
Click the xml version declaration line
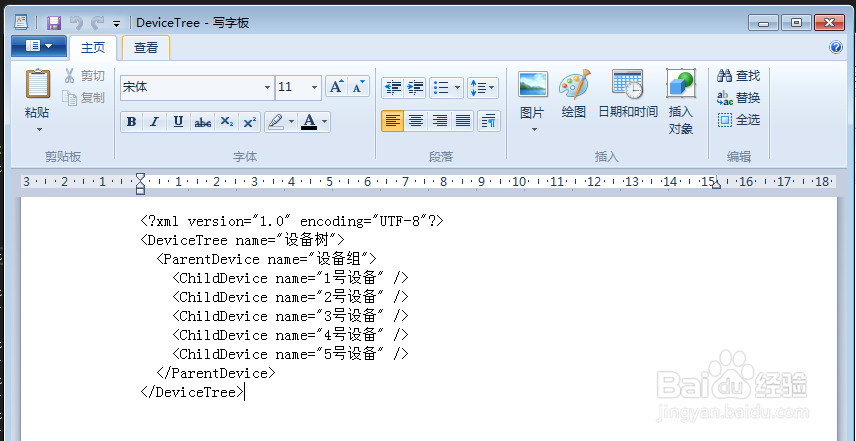click(x=292, y=221)
